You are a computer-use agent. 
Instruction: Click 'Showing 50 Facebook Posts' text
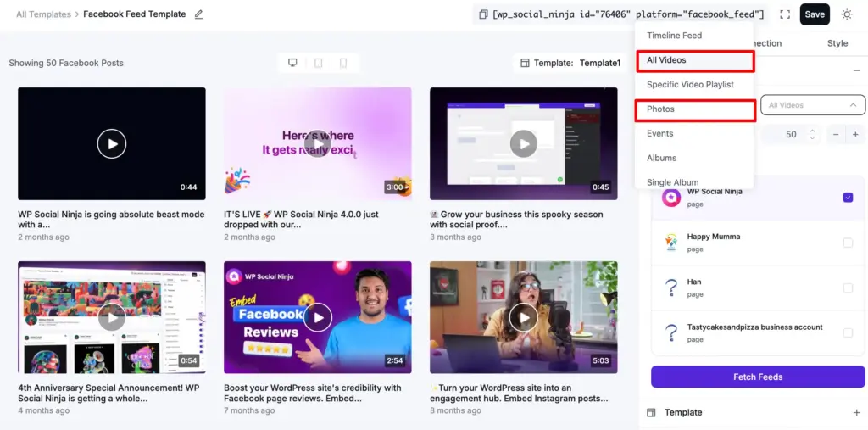point(66,63)
